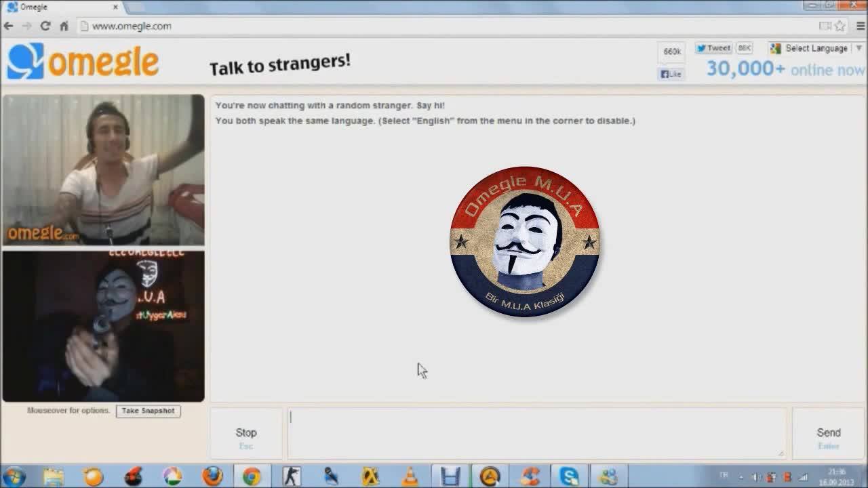Go back with the browser back arrow
Image resolution: width=868 pixels, height=488 pixels.
[9, 26]
